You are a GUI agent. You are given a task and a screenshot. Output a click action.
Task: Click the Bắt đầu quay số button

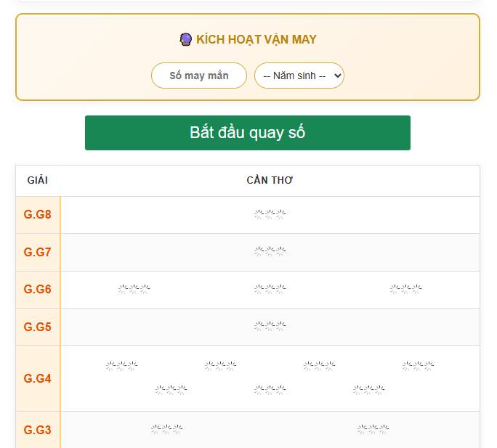(248, 133)
